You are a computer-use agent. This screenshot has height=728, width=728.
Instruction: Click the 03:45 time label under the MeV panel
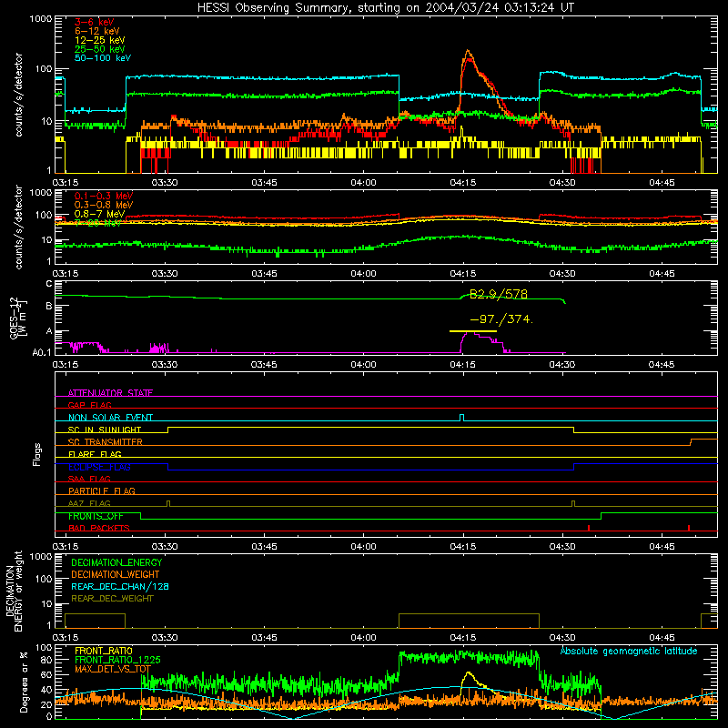coord(264,274)
